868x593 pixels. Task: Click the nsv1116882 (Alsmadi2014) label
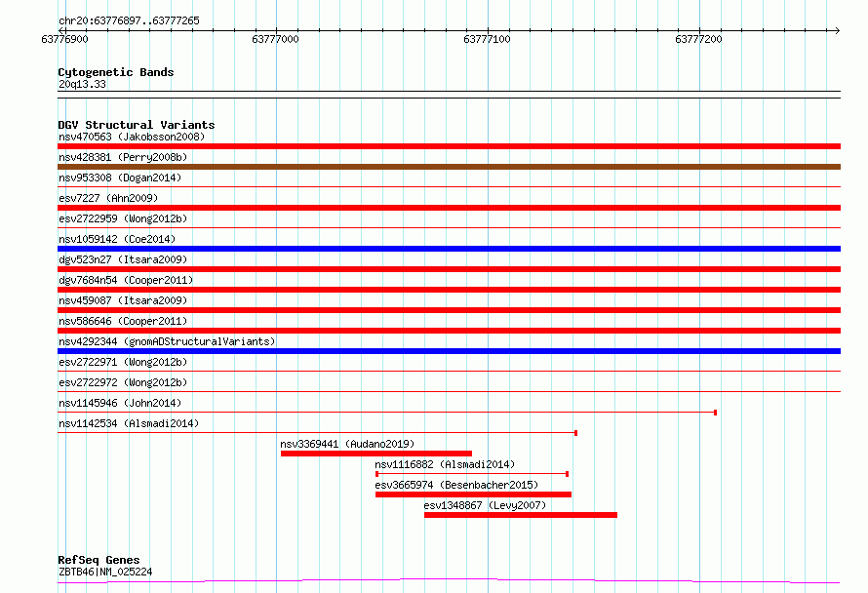click(445, 464)
